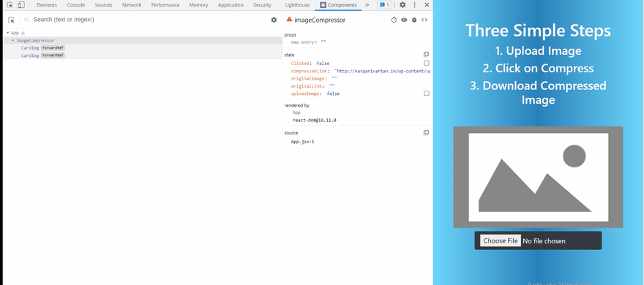The image size is (644, 285).
Task: Collapse the imageCompressor tree node
Action: point(12,41)
